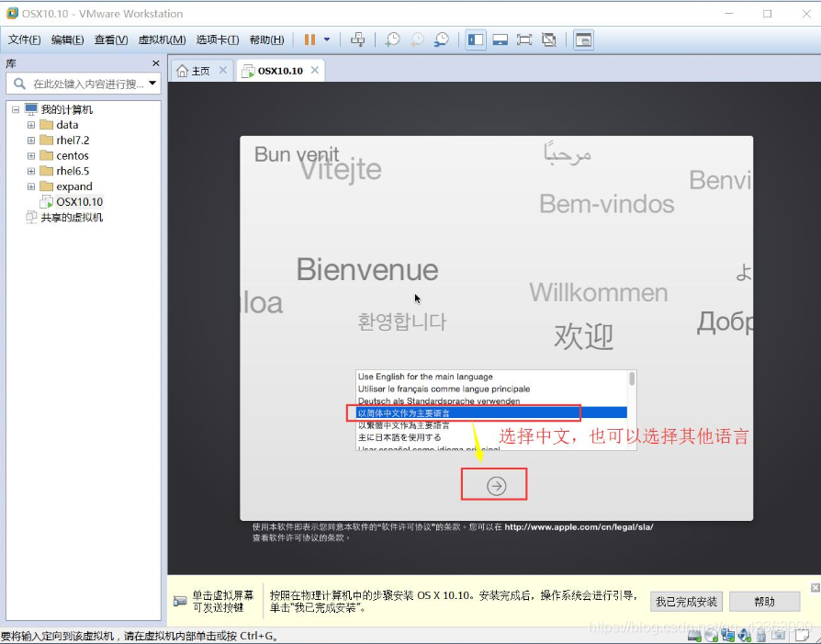The height and width of the screenshot is (644, 821).
Task: Enter full screen mode
Action: tap(524, 40)
